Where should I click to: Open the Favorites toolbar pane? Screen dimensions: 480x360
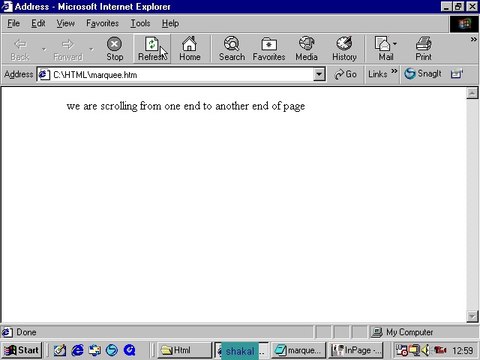click(x=269, y=49)
